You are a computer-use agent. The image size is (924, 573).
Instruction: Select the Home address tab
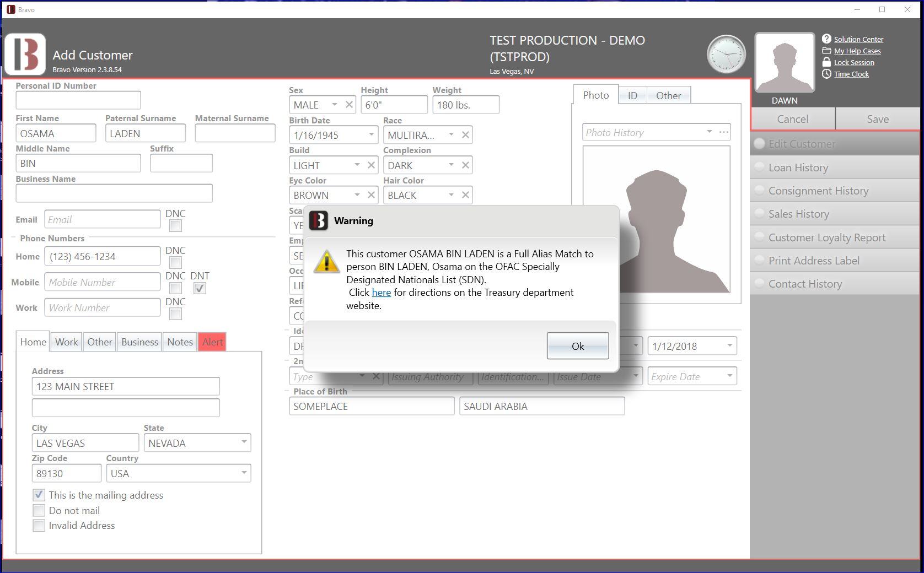tap(33, 342)
